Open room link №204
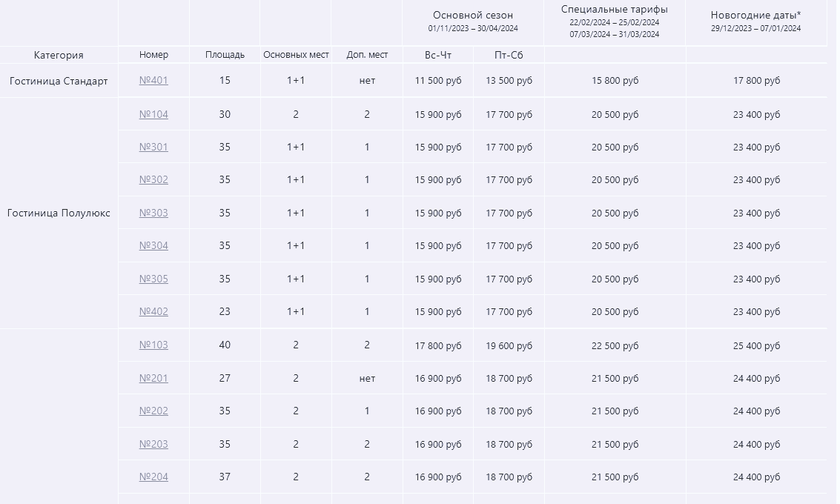This screenshot has height=504, width=840. point(153,477)
